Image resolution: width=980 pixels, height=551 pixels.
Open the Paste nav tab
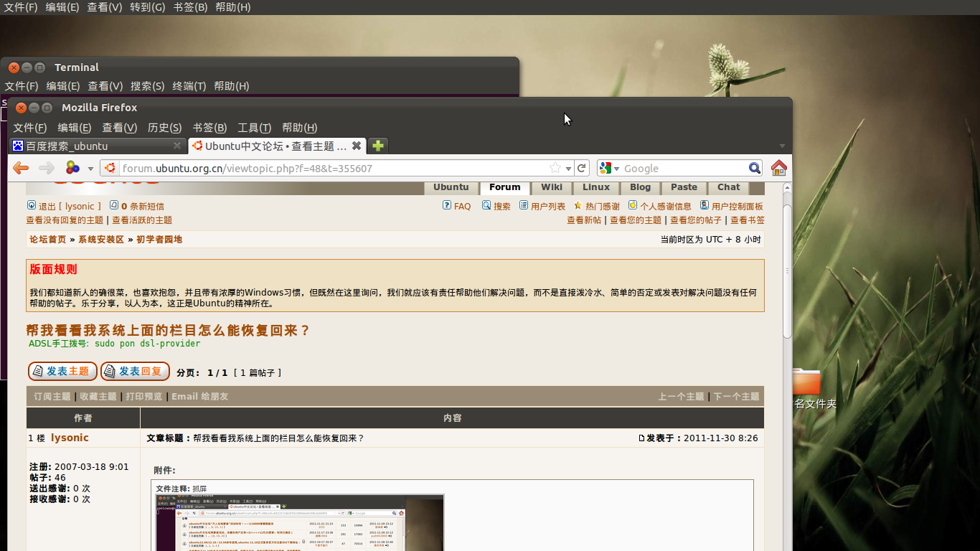point(684,187)
